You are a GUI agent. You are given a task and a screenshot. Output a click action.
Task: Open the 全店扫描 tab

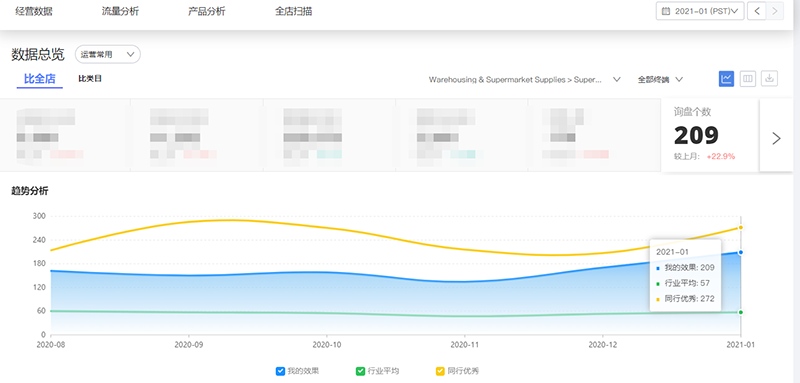point(293,11)
